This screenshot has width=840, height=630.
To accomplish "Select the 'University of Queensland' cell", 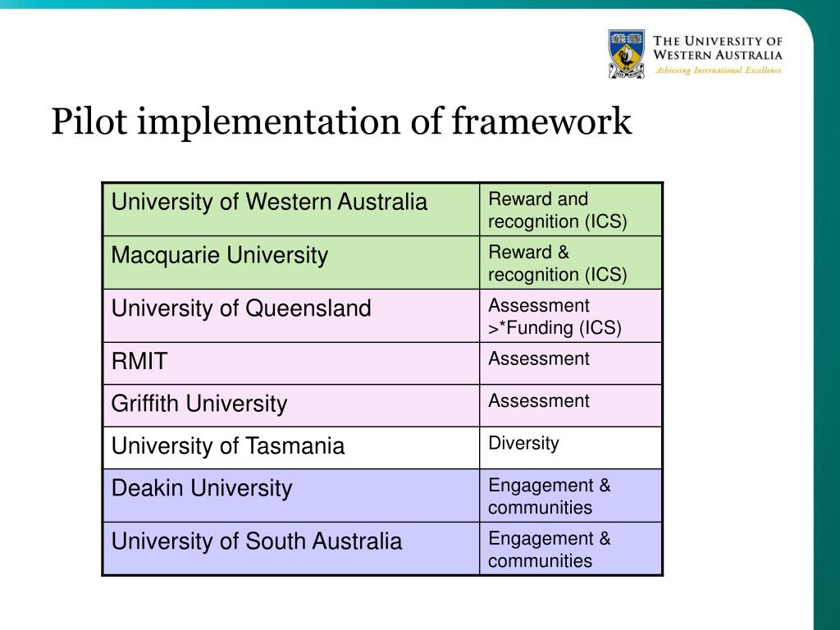I will point(291,316).
